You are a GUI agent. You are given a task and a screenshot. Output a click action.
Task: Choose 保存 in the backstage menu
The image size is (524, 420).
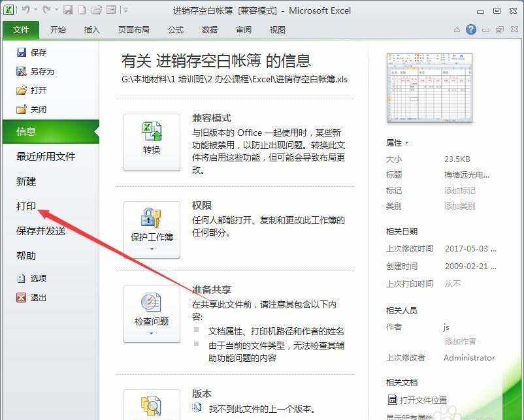click(31, 52)
